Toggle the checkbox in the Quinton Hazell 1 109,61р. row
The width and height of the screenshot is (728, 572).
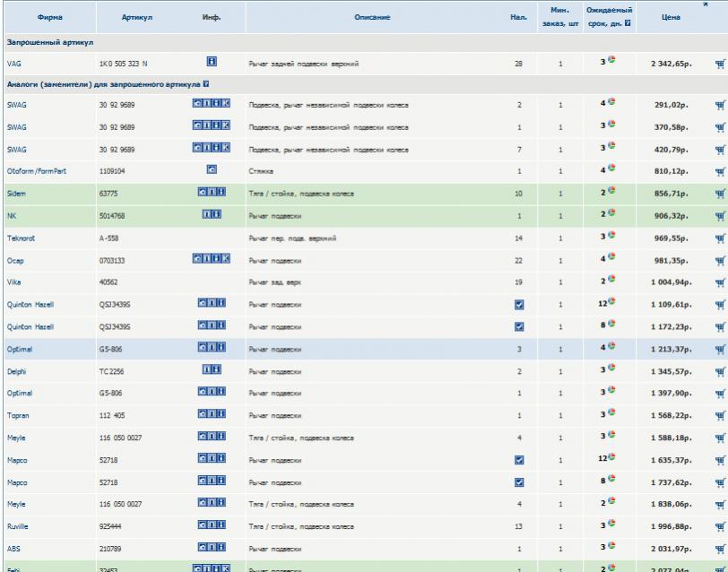[x=519, y=305]
